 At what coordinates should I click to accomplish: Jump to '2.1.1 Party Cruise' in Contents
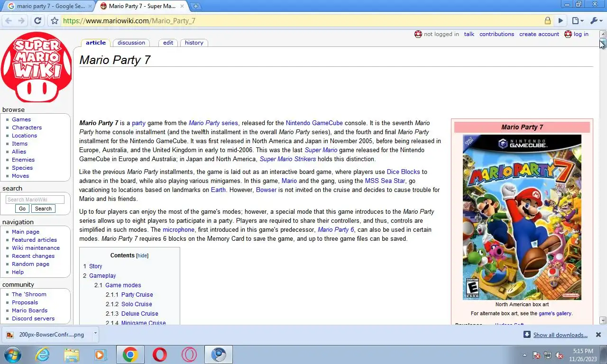pyautogui.click(x=129, y=295)
